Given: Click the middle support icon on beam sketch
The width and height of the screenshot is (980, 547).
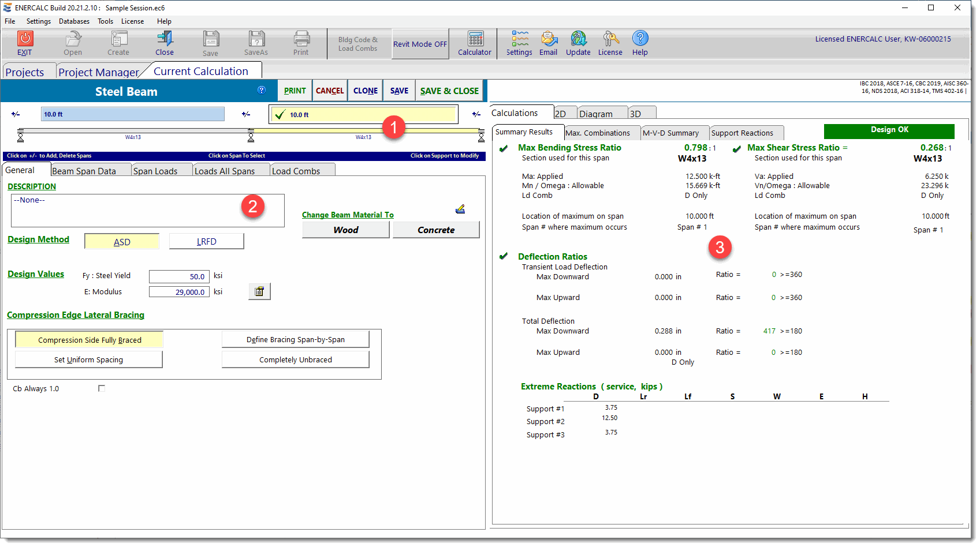Looking at the screenshot, I should (x=251, y=137).
